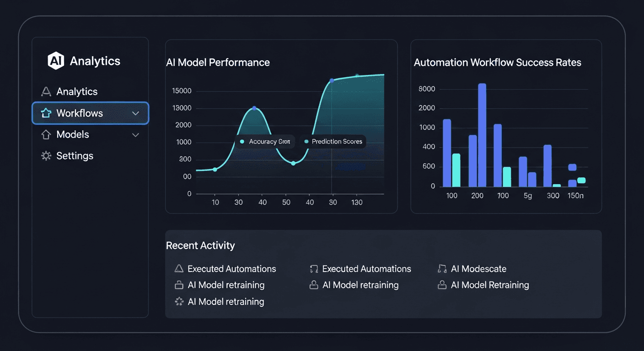Click the tallest bar above the 200 label
The width and height of the screenshot is (644, 351).
pyautogui.click(x=482, y=135)
